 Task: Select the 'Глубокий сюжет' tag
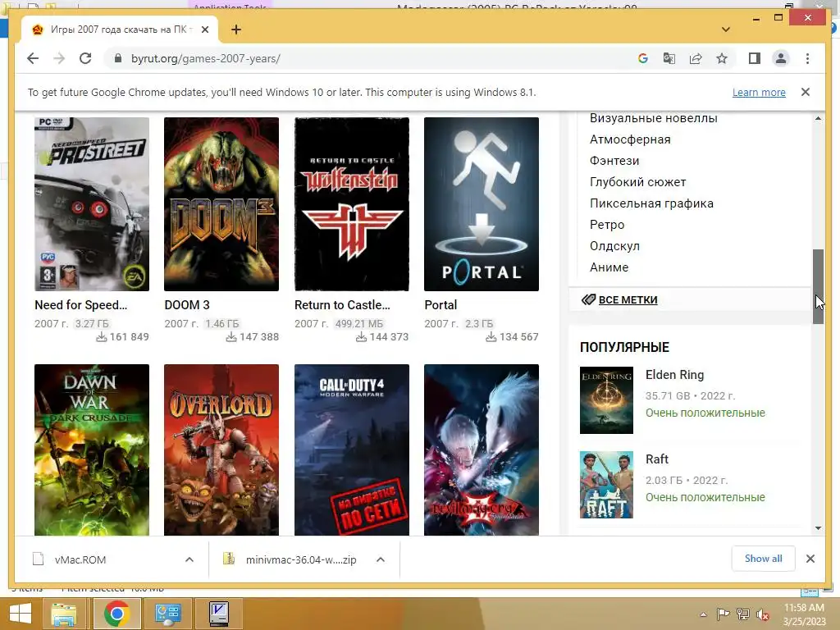coord(637,182)
